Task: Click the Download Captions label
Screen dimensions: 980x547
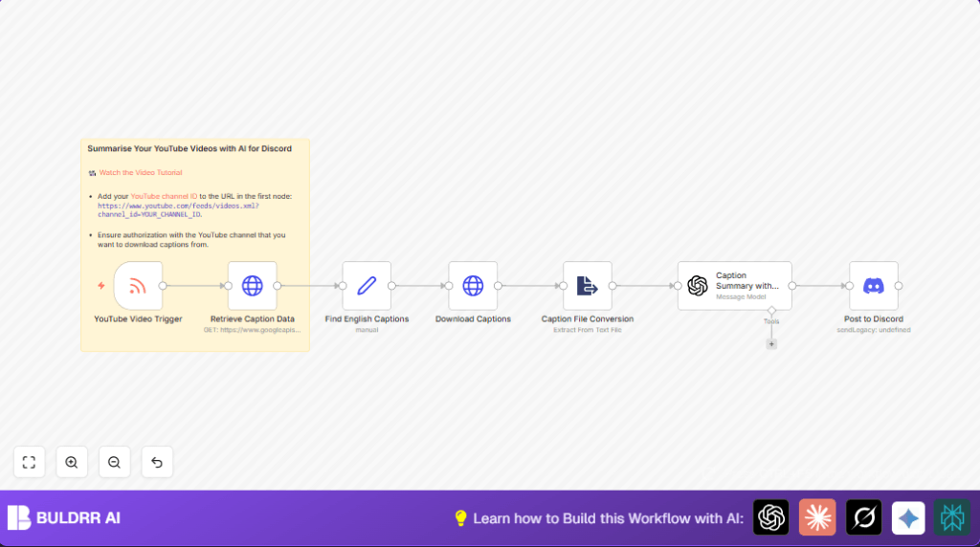Action: coord(473,319)
